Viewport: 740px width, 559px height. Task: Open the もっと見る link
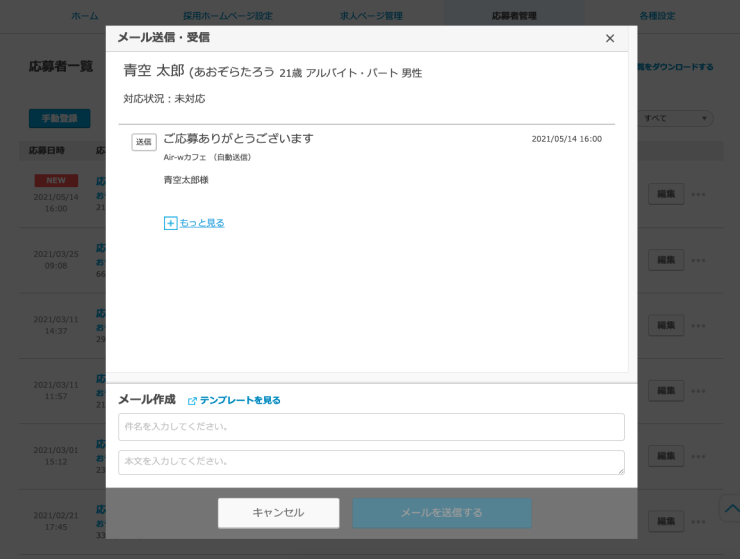(202, 223)
